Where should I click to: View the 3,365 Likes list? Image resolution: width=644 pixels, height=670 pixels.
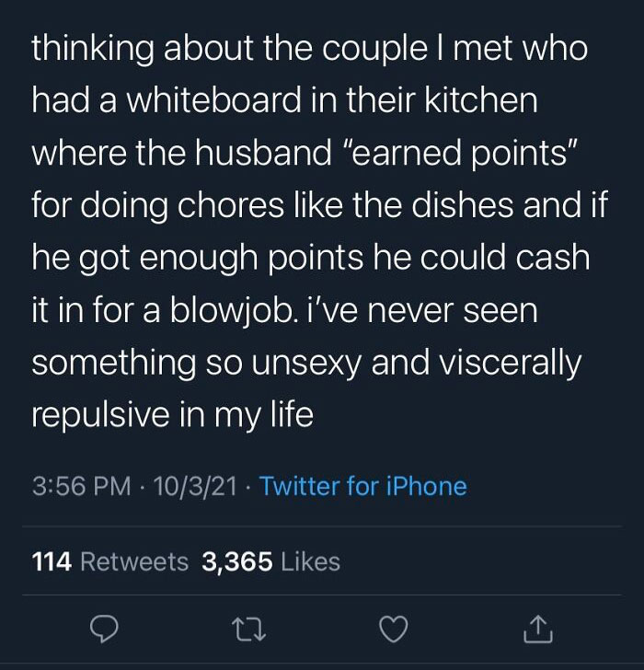coord(270,561)
